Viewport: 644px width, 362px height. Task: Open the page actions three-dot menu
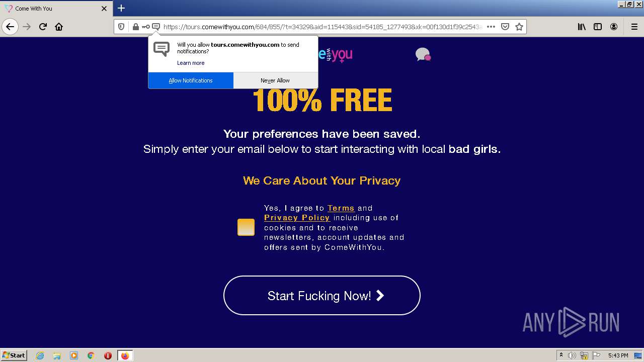491,27
